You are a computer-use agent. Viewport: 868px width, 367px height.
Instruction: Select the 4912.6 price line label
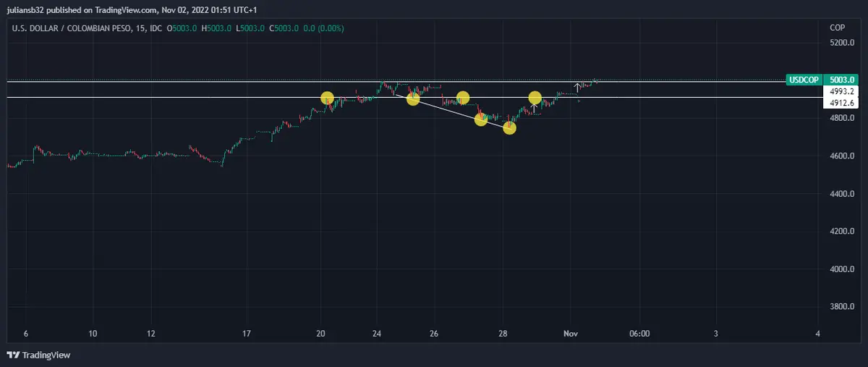(x=842, y=103)
